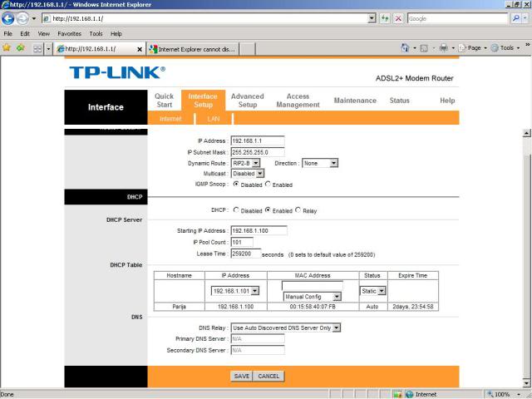The image size is (532, 399).
Task: Click the browser address bar
Action: [205, 18]
